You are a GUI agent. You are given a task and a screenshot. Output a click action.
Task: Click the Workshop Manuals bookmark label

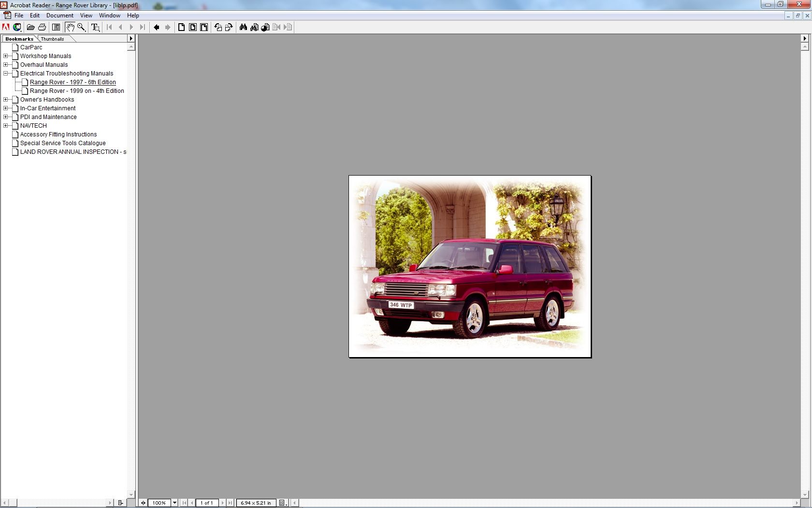tap(46, 56)
